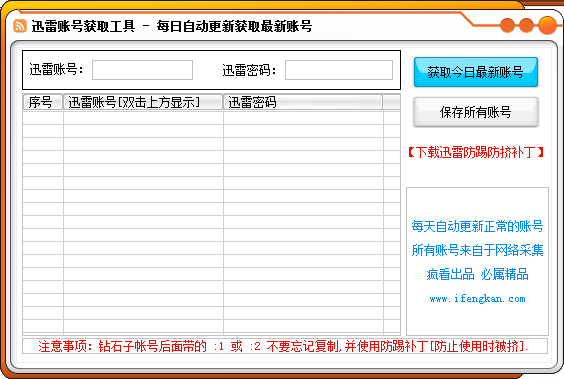Open the www.ifengkan.com link
The image size is (564, 379).
(x=477, y=298)
